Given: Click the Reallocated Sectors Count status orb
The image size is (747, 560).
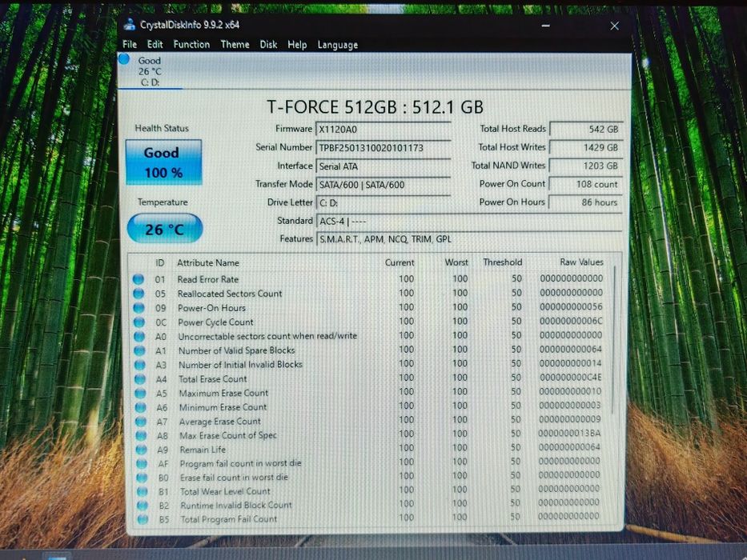Looking at the screenshot, I should [x=139, y=294].
